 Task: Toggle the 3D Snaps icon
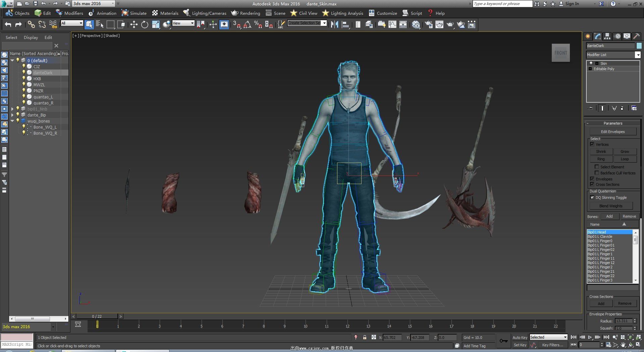(x=237, y=25)
